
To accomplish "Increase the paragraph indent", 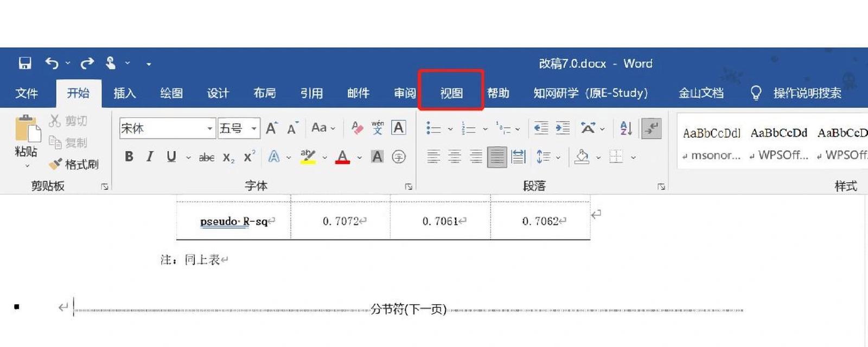I will click(563, 128).
